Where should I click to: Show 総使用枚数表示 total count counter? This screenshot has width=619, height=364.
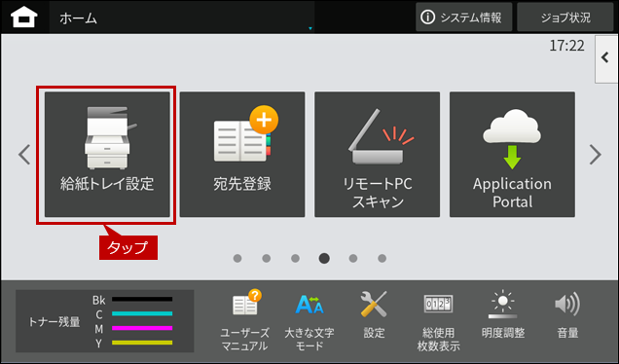[438, 322]
